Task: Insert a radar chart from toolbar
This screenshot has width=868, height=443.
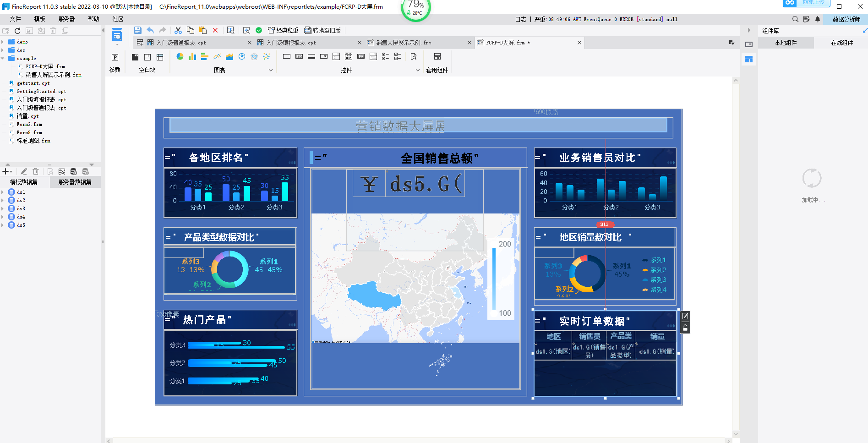Action: coord(254,56)
